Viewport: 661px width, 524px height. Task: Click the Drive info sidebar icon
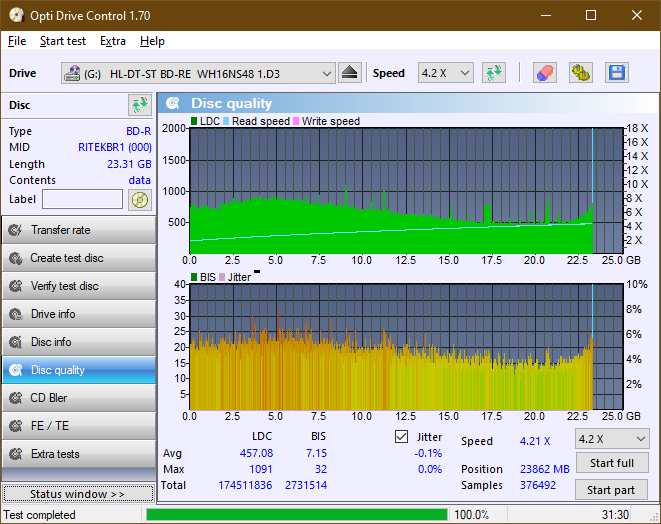tap(16, 314)
